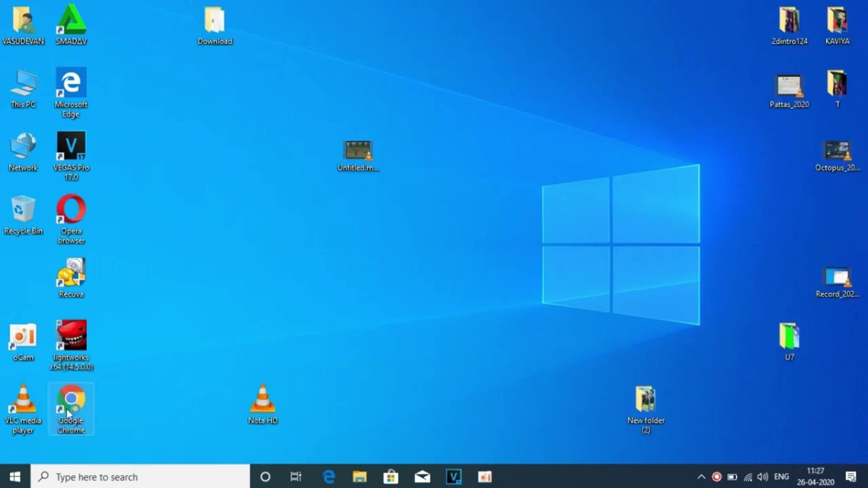Image resolution: width=868 pixels, height=488 pixels.
Task: Open Microsoft Store from the taskbar
Action: (391, 476)
